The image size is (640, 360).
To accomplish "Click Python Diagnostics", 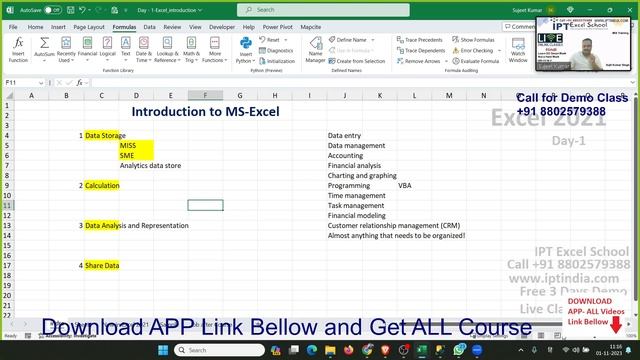I will [x=276, y=51].
